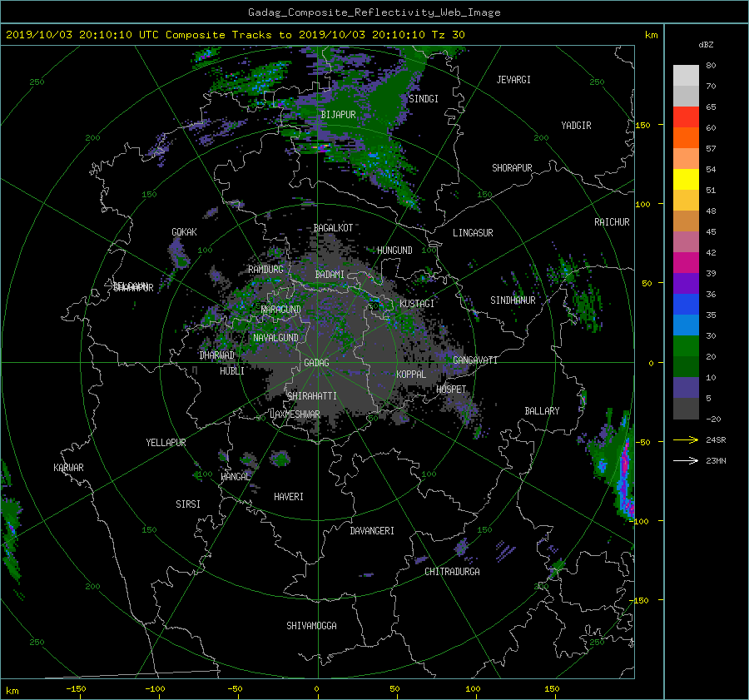The width and height of the screenshot is (749, 700).
Task: Click the 150 tick on right axis
Action: click(x=643, y=125)
